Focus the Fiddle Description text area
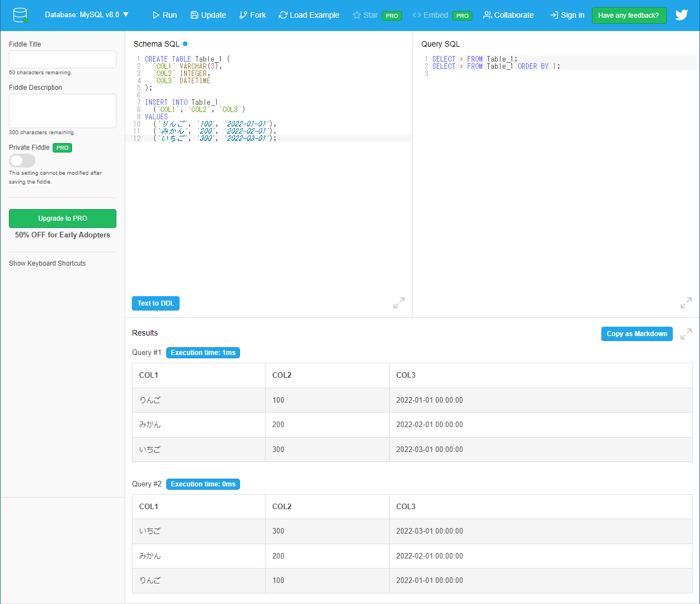This screenshot has height=604, width=700. (x=63, y=111)
